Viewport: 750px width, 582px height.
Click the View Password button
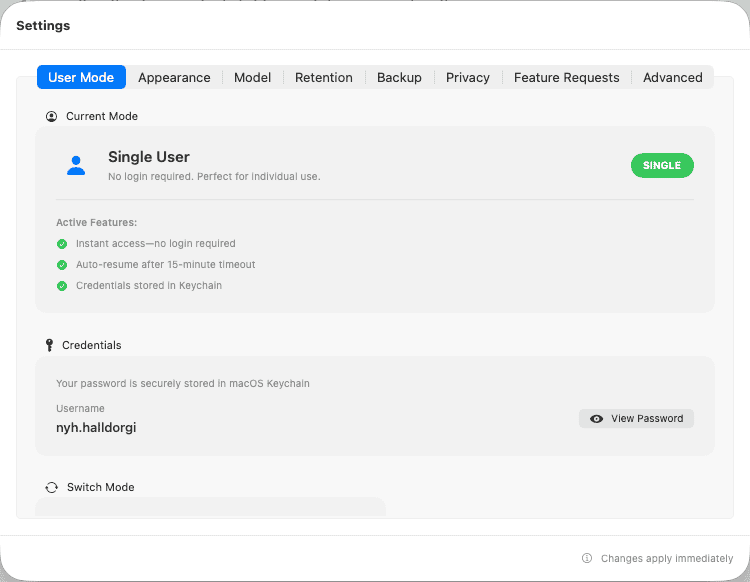tap(636, 418)
